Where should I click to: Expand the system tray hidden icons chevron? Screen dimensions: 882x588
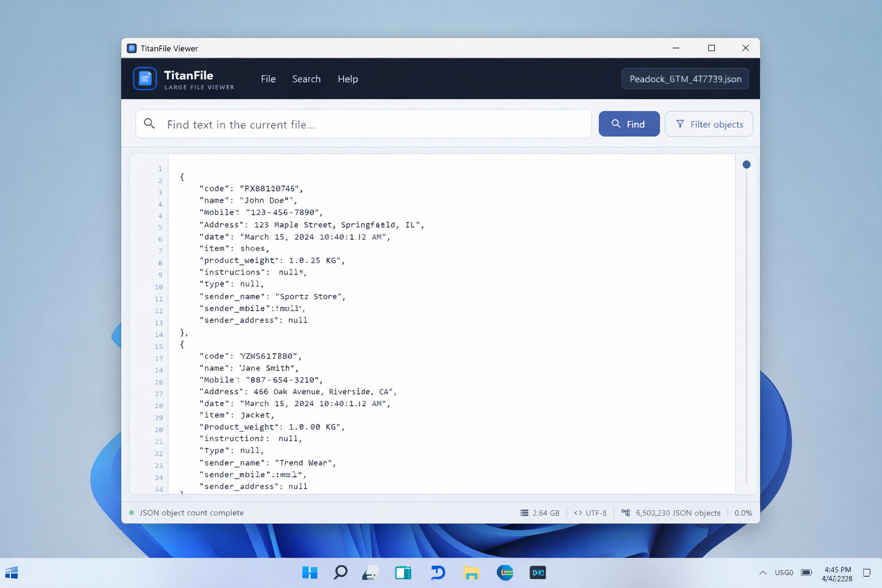(763, 572)
